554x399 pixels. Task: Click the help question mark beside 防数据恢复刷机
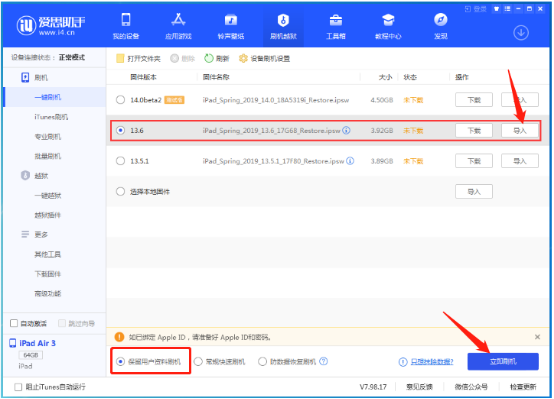pos(323,361)
